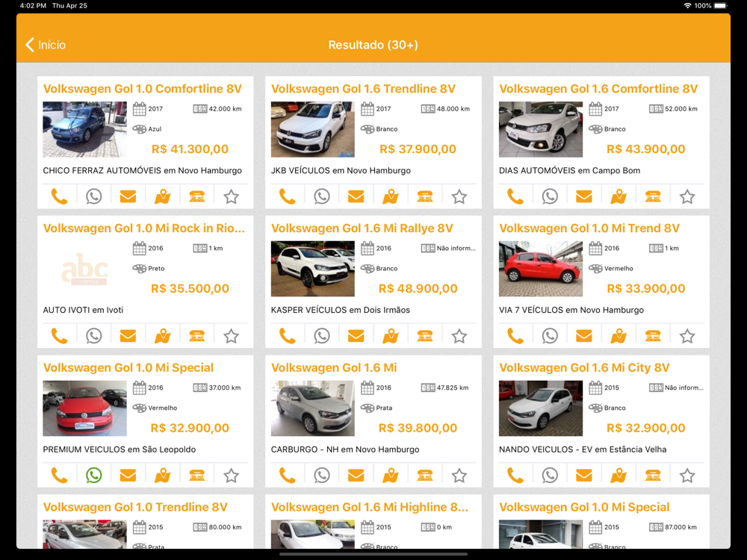Call DIAS AUTOMÓVEIS in Campo Bom

(515, 196)
